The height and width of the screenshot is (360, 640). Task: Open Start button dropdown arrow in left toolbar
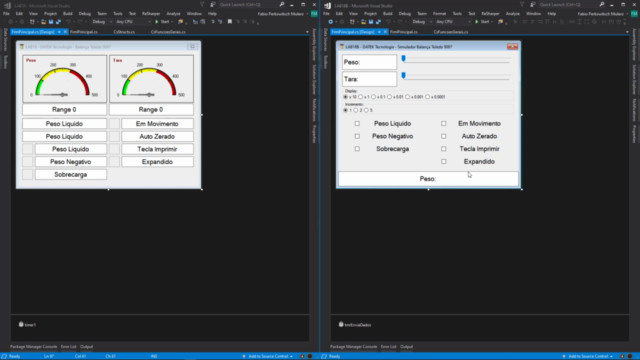coord(172,22)
